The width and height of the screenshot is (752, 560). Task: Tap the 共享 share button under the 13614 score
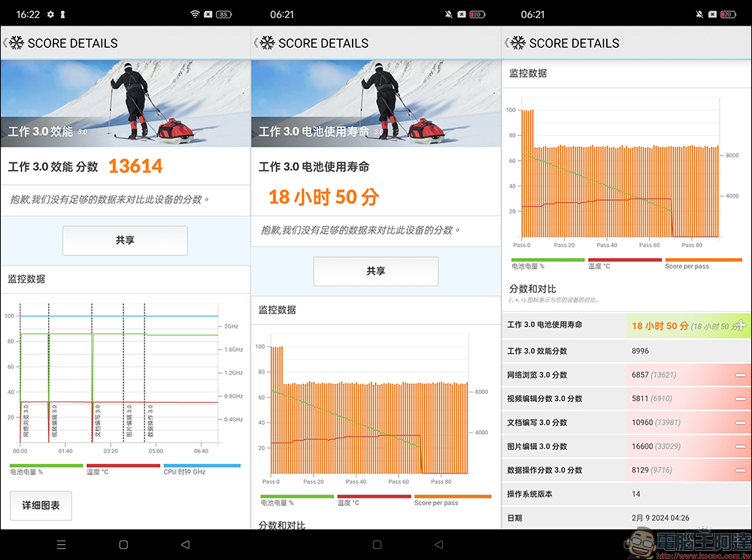click(x=125, y=241)
